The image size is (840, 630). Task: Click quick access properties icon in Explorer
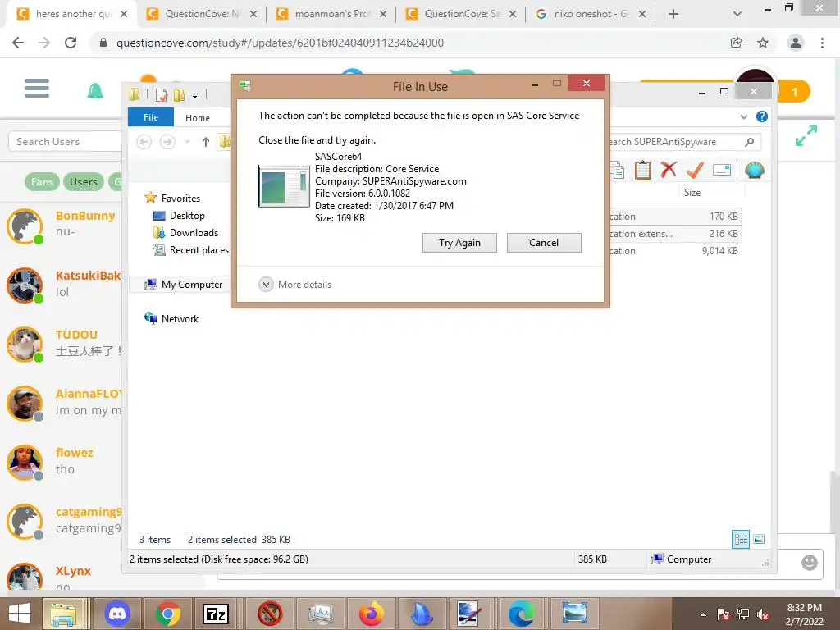coord(162,95)
